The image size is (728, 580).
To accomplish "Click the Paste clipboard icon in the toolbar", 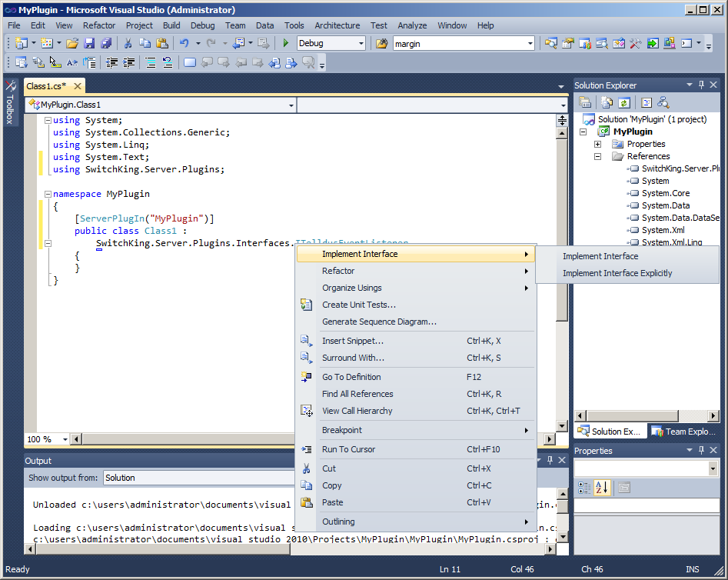I will pos(162,43).
